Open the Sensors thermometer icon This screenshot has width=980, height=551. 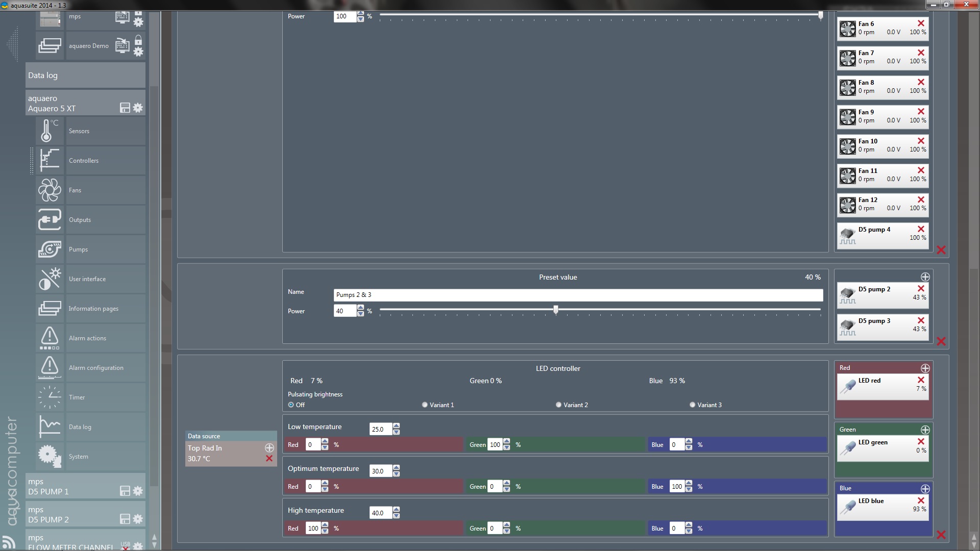coord(50,131)
